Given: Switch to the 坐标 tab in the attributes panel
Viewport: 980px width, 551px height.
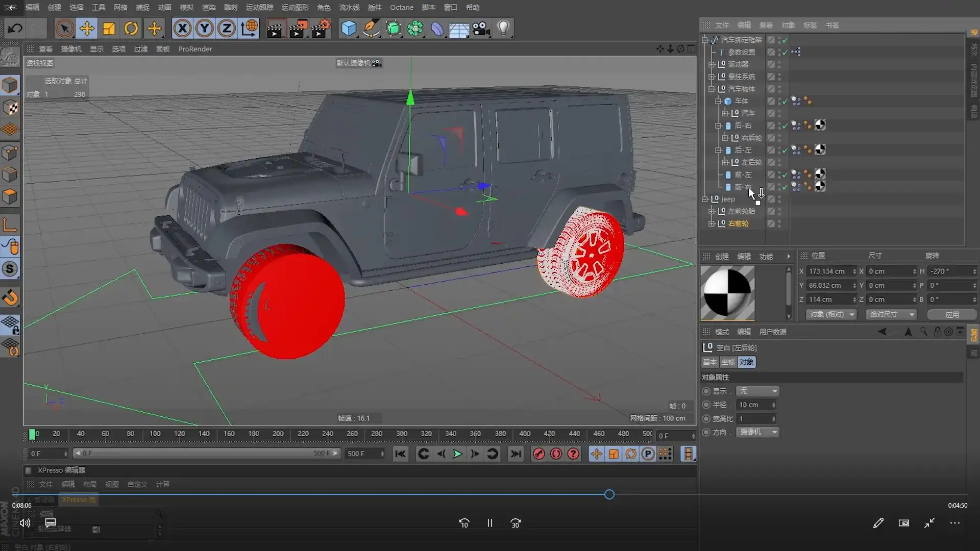Looking at the screenshot, I should 729,362.
